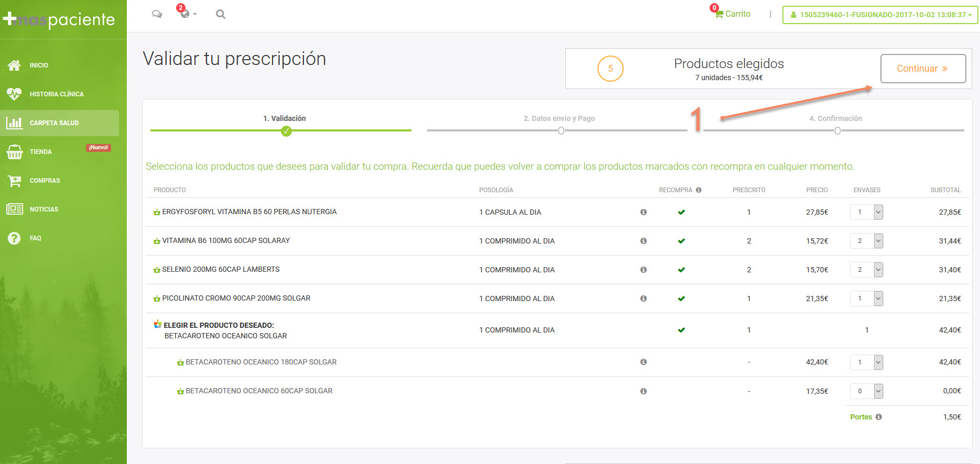Click the Datos envío step marker
980x464 pixels.
(561, 131)
